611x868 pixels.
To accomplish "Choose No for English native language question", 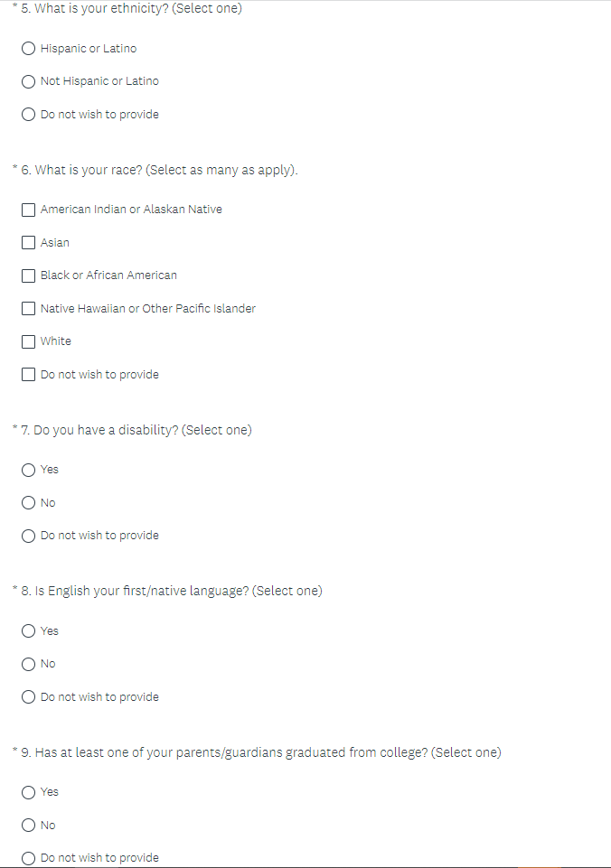I will coord(29,664).
